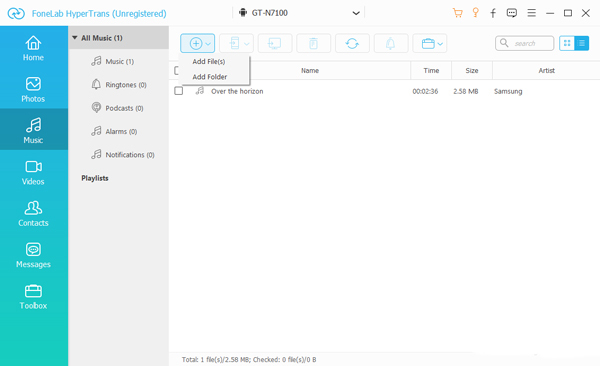Open the Home section

(x=34, y=48)
